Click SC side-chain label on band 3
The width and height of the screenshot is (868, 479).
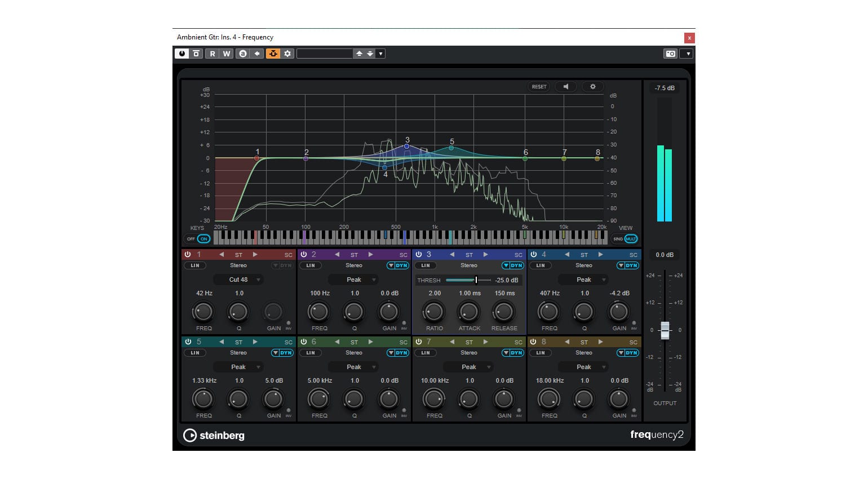click(519, 255)
